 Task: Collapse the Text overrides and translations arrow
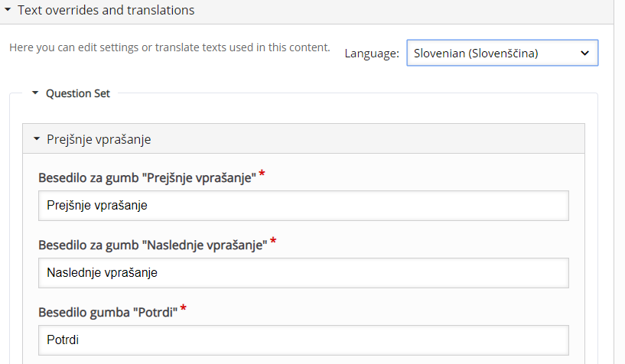click(8, 9)
